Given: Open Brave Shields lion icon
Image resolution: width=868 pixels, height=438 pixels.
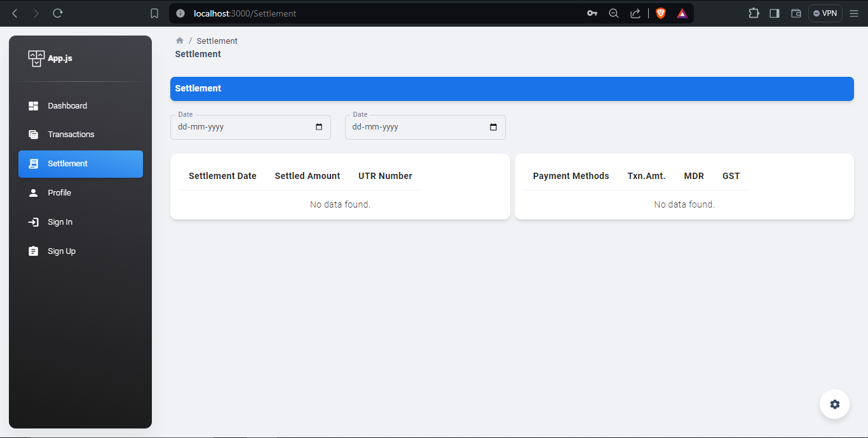Looking at the screenshot, I should coord(661,13).
